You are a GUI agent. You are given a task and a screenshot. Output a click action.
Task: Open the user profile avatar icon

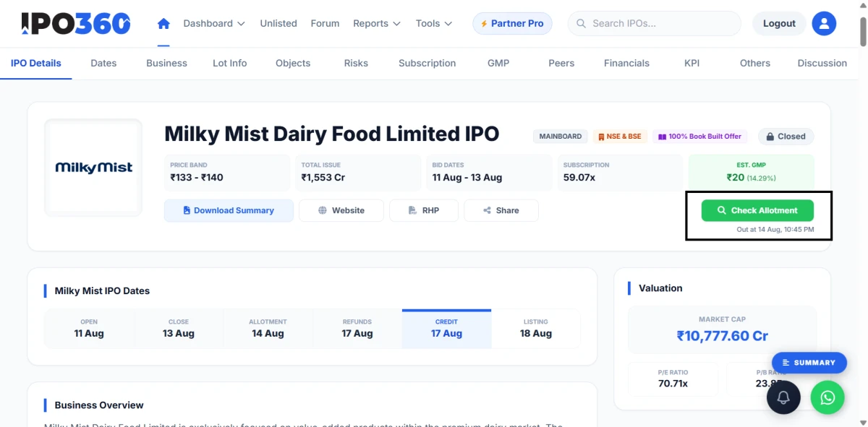click(x=824, y=23)
